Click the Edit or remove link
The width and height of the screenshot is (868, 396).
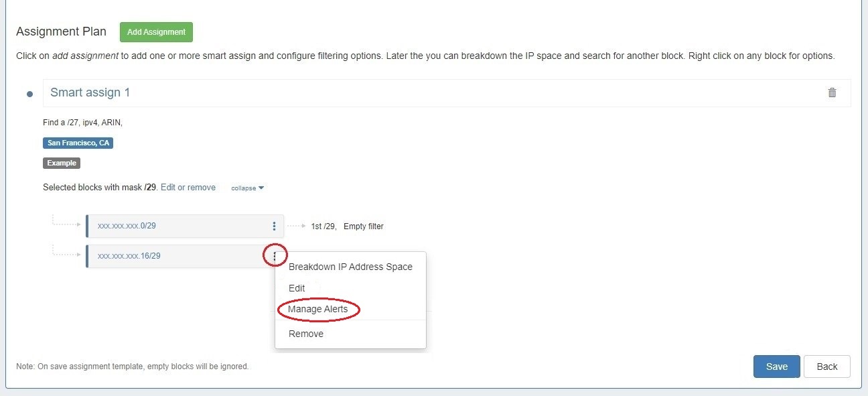coord(188,188)
